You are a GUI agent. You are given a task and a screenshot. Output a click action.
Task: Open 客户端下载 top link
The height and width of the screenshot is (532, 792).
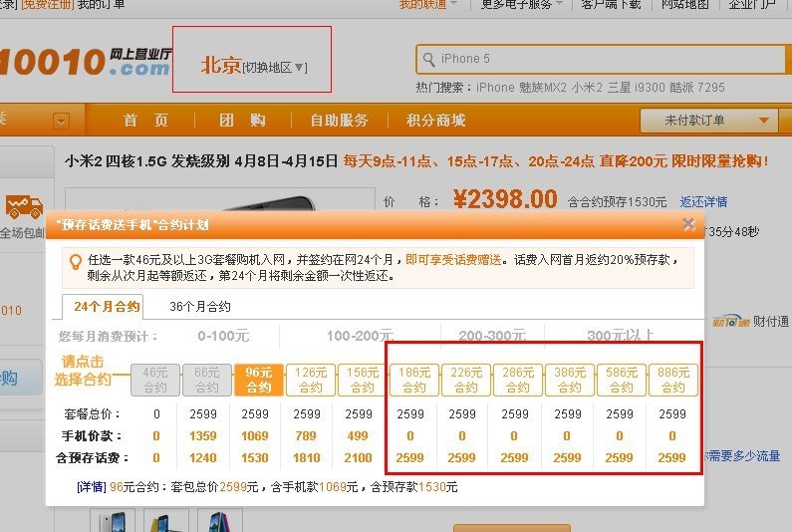click(x=611, y=5)
